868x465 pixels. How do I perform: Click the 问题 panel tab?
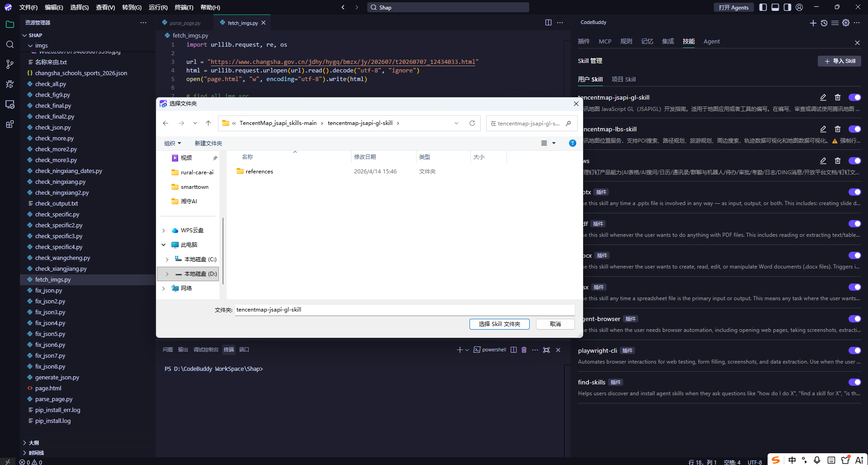(168, 350)
